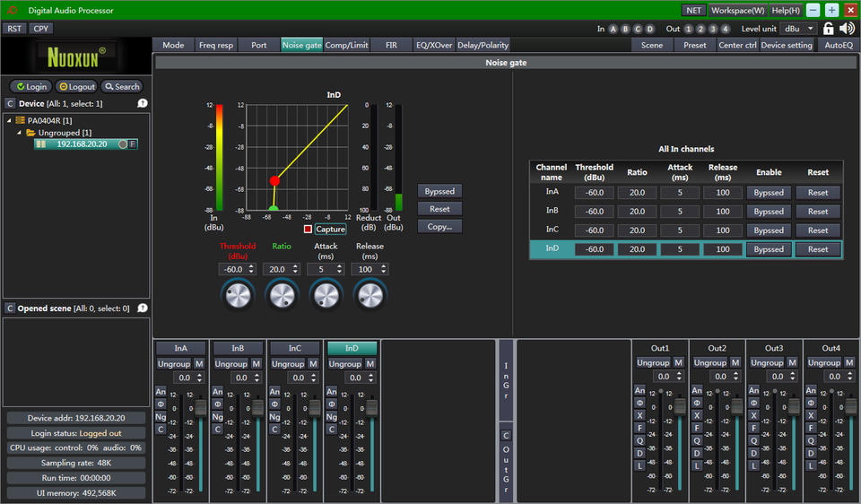
Task: Switch to the EQ/XOver tab
Action: [x=433, y=45]
